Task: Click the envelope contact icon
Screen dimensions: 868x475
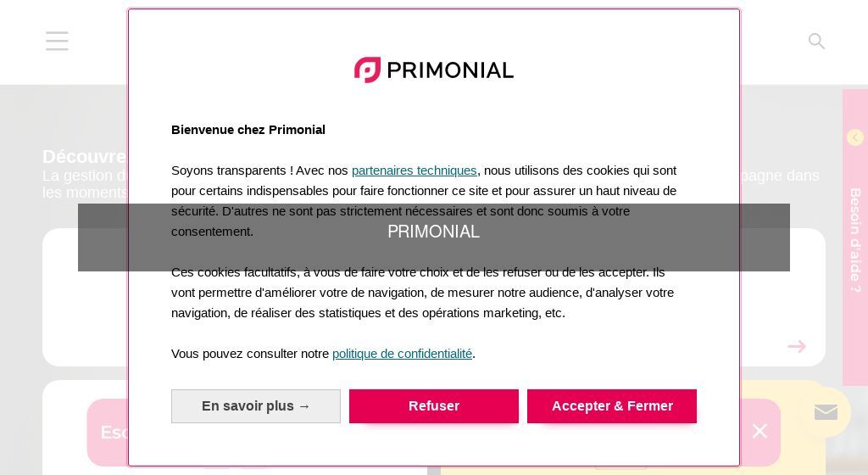Action: (x=826, y=412)
